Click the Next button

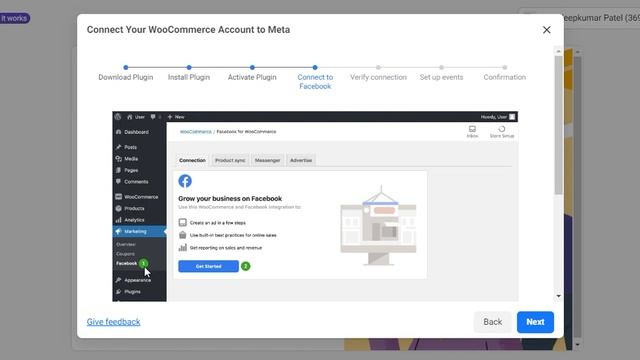click(535, 322)
